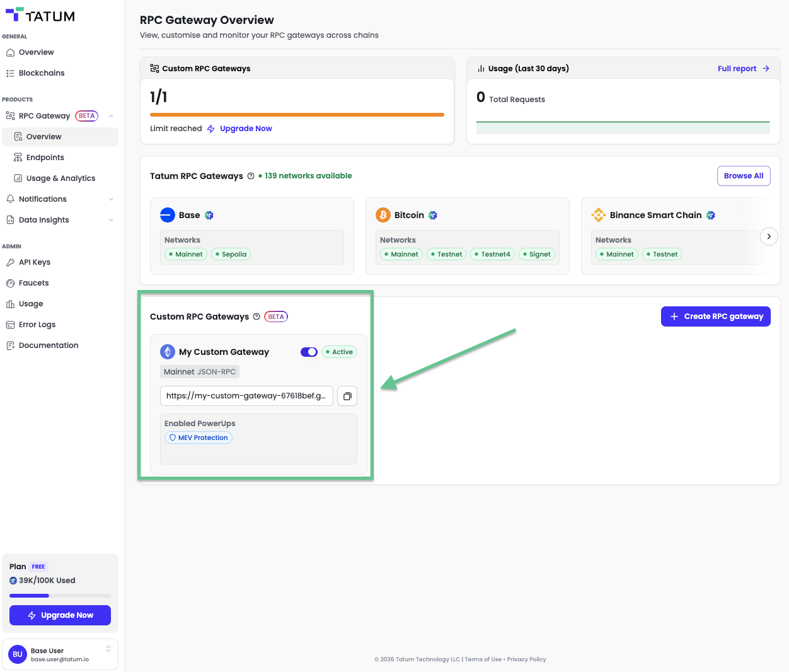
Task: Open the Full report link
Action: point(743,68)
